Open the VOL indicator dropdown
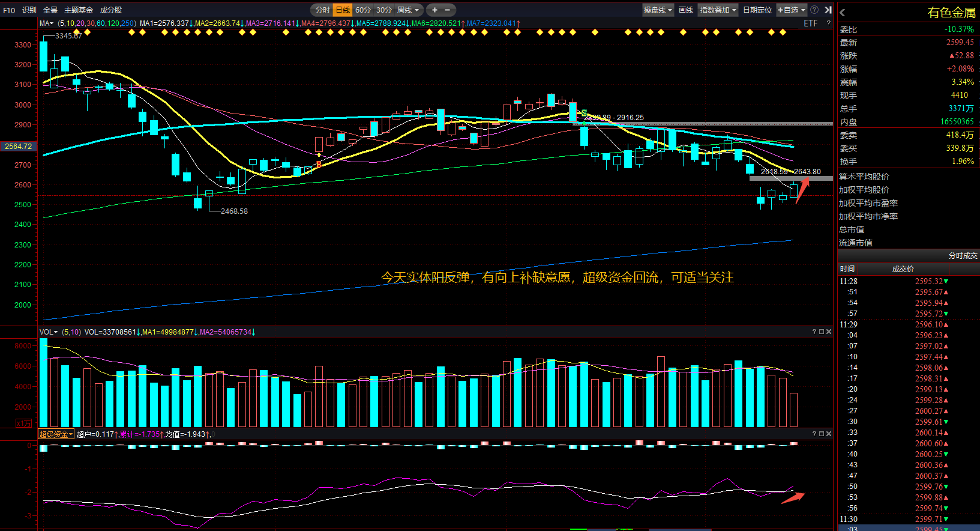Viewport: 980px width, 531px height. (x=49, y=332)
